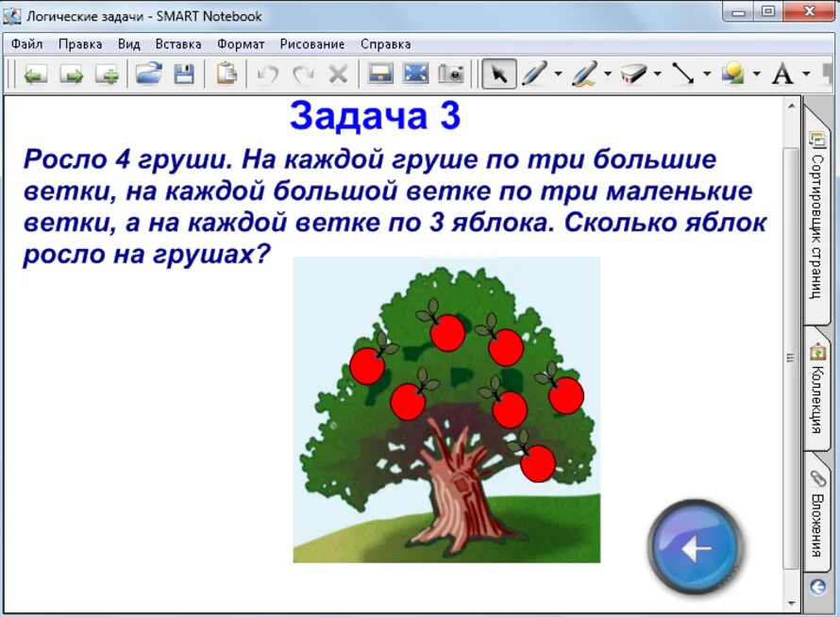Open Line style dropdown arrow
Image resolution: width=840 pixels, height=617 pixels.
tap(707, 74)
